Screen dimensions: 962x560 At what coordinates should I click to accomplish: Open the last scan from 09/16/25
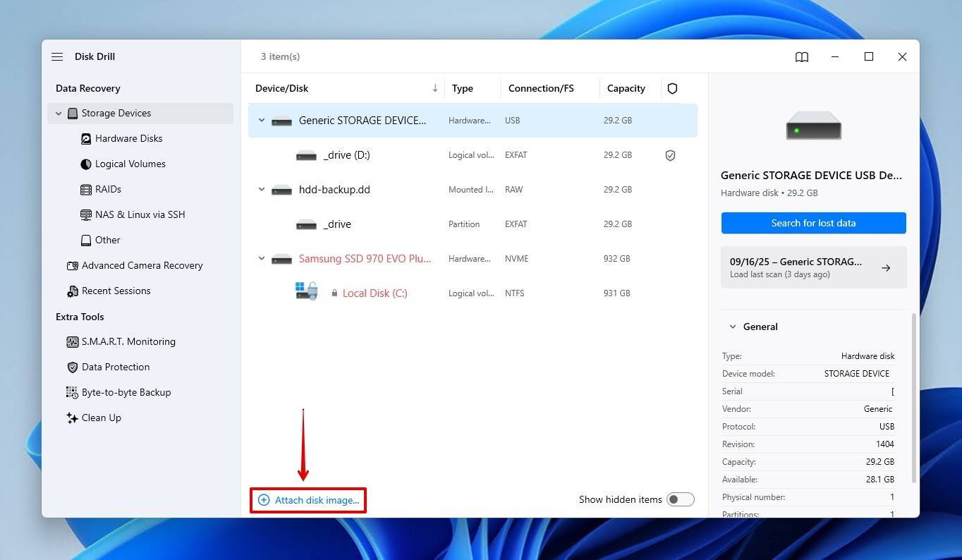tap(812, 267)
